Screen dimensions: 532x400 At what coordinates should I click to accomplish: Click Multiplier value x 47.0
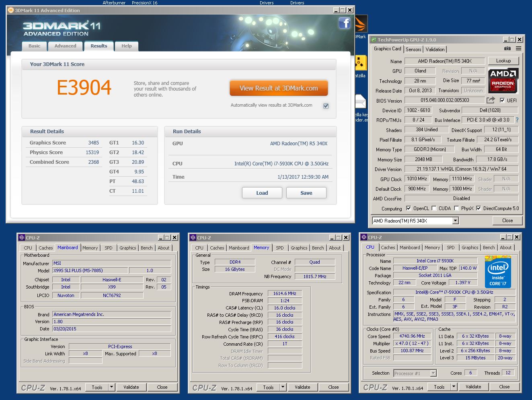click(x=412, y=343)
